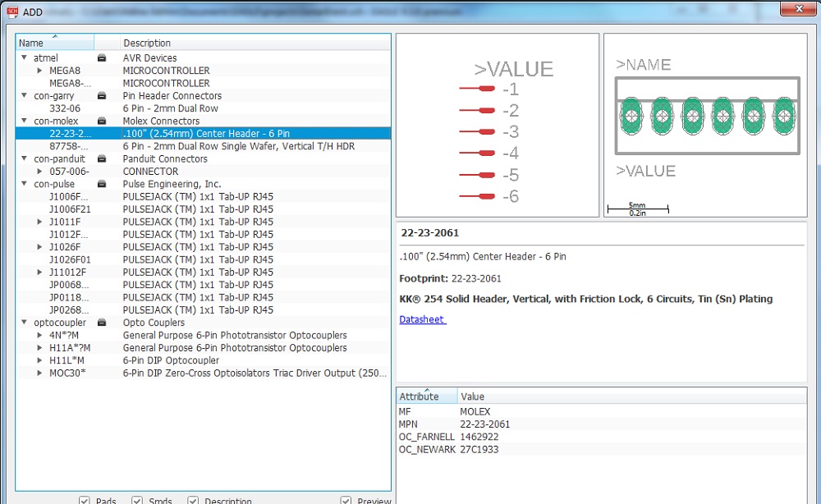This screenshot has height=504, width=821.
Task: Click the MPN attribute row
Action: tap(602, 424)
